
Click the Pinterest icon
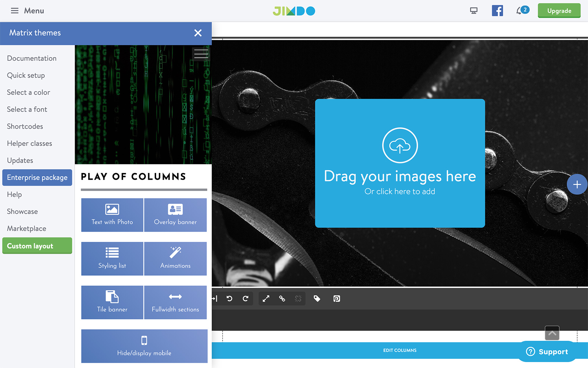tap(336, 298)
